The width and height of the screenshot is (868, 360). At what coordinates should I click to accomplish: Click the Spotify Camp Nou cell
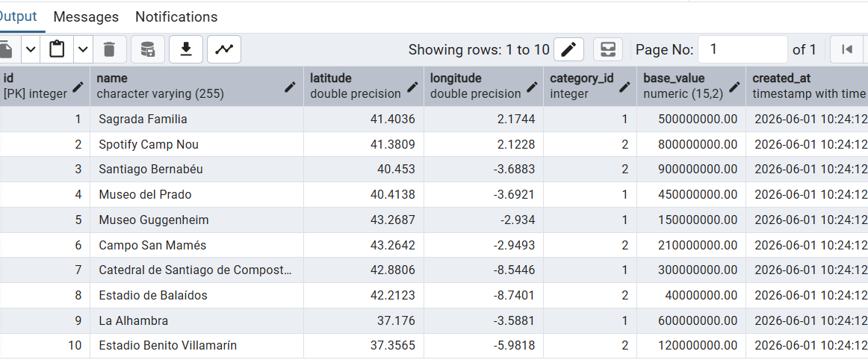click(x=196, y=145)
